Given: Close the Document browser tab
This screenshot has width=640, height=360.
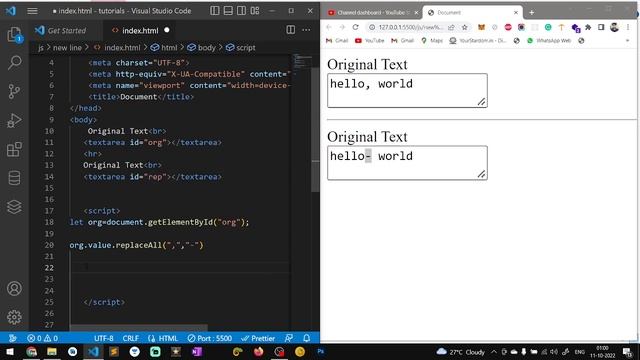Looking at the screenshot, I should click(x=516, y=13).
